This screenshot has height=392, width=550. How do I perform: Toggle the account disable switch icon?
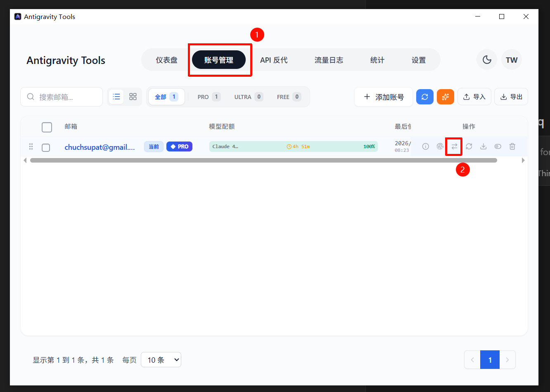pos(498,146)
